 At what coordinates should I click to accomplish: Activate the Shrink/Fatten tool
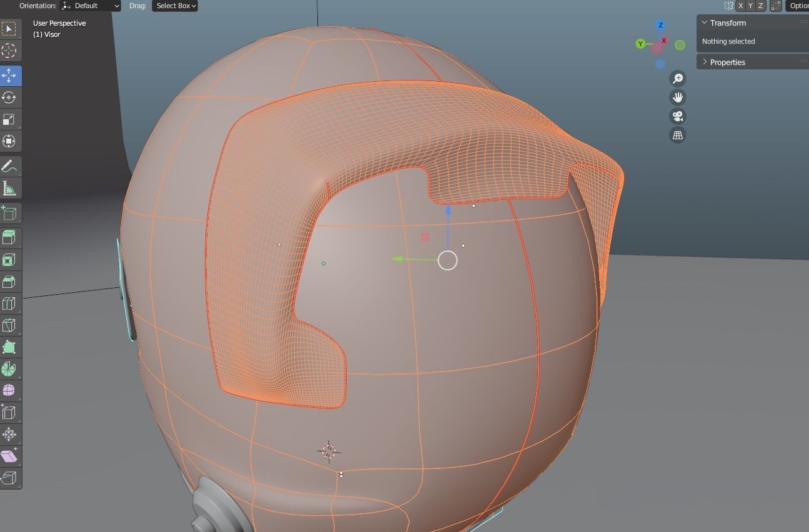click(9, 435)
